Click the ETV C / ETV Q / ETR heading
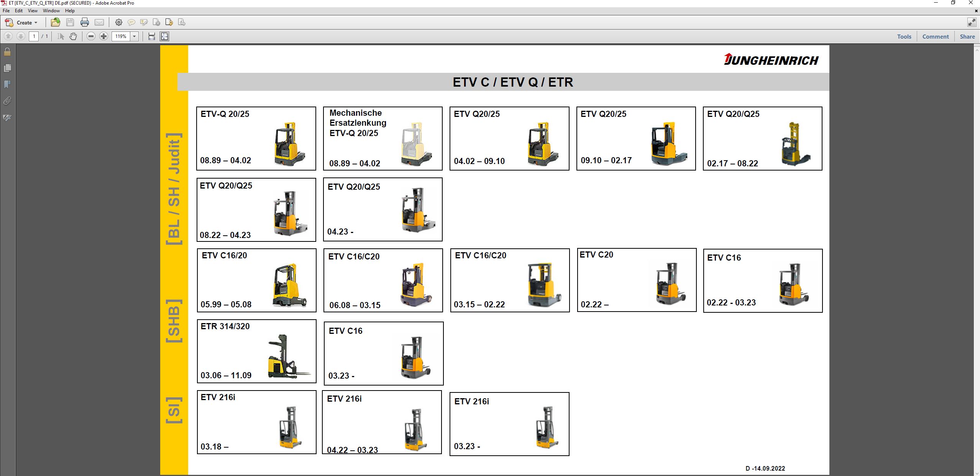980x476 pixels. 513,82
